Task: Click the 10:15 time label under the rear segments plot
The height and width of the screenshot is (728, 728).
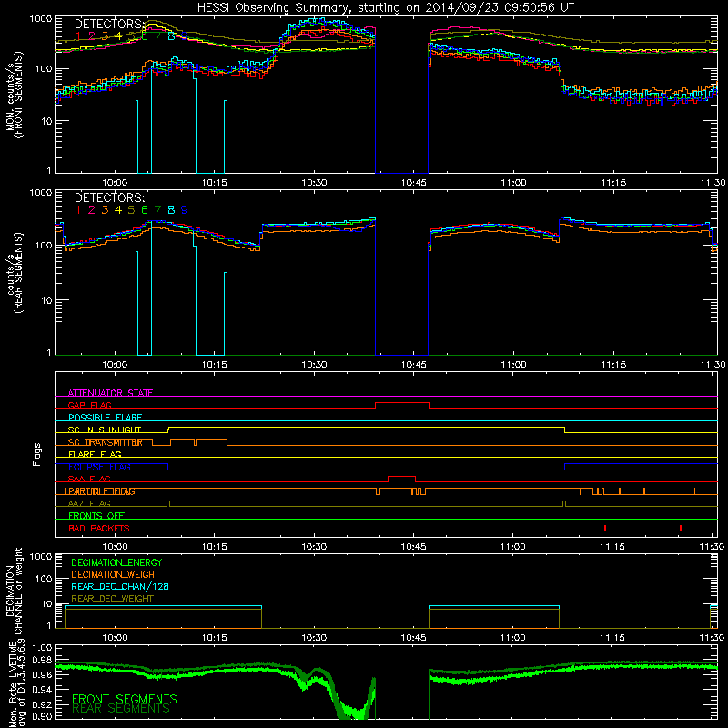Action: coord(215,365)
